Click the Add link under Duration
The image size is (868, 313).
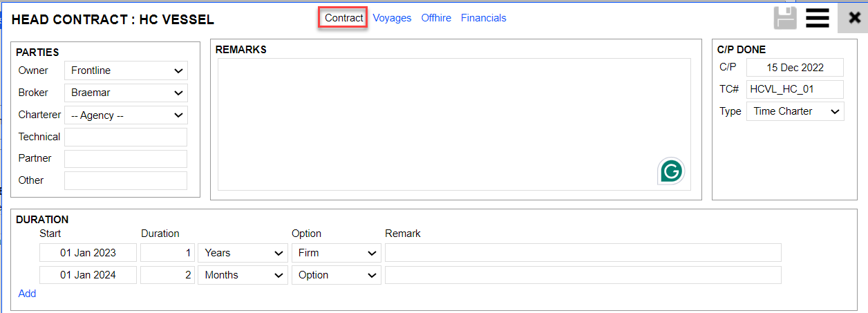click(27, 294)
